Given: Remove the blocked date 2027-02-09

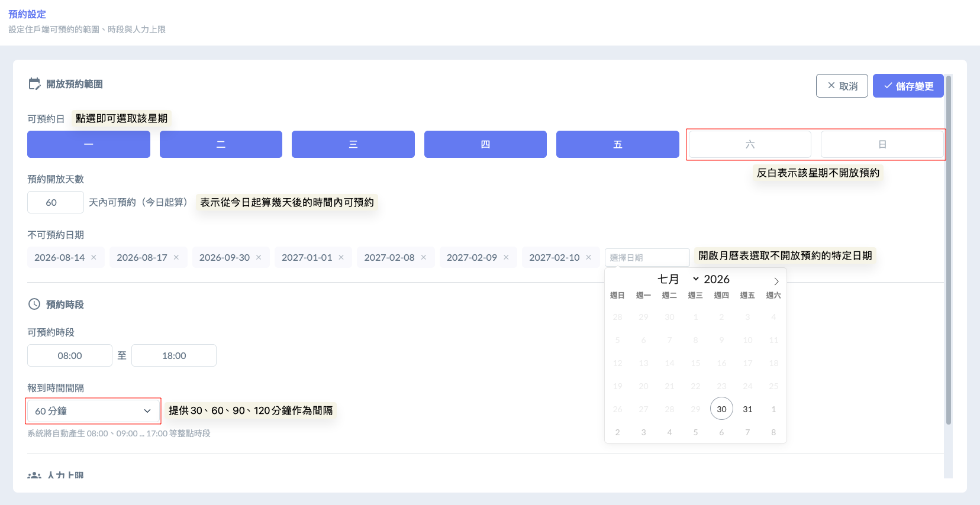Looking at the screenshot, I should (x=506, y=257).
